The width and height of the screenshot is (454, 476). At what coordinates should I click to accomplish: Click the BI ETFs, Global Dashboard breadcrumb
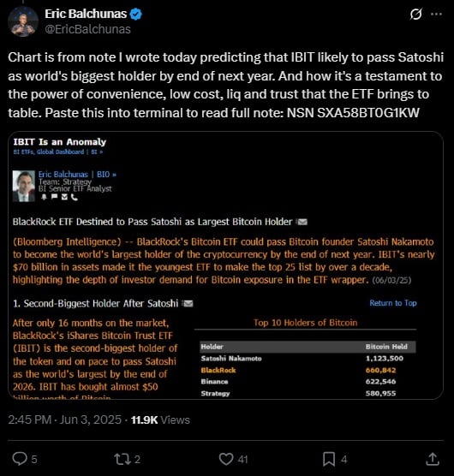point(49,152)
